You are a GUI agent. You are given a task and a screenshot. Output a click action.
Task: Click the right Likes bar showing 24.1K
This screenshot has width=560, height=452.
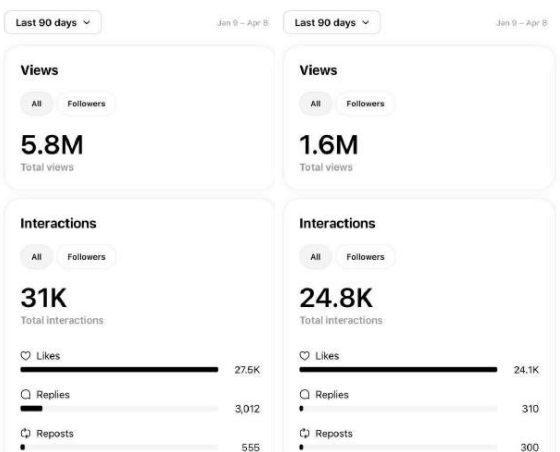[x=398, y=370]
